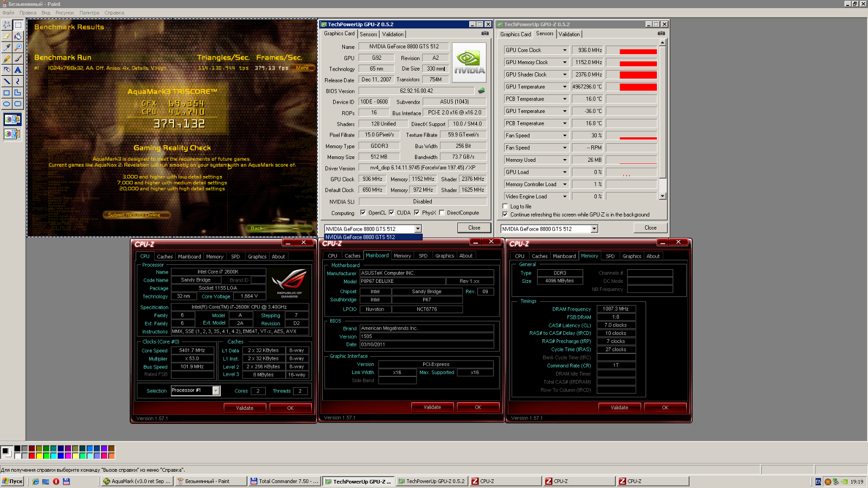
Task: Click the Пуск start button
Action: (12, 481)
